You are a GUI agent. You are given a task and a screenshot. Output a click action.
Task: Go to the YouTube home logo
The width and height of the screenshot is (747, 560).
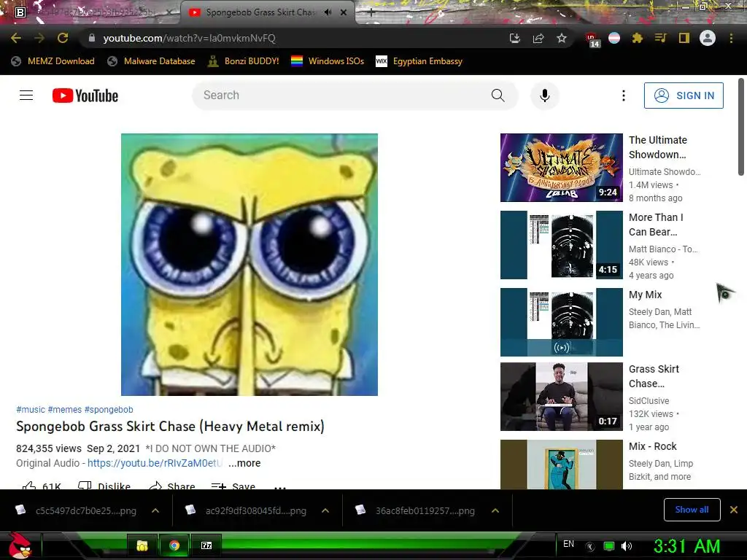click(x=85, y=96)
